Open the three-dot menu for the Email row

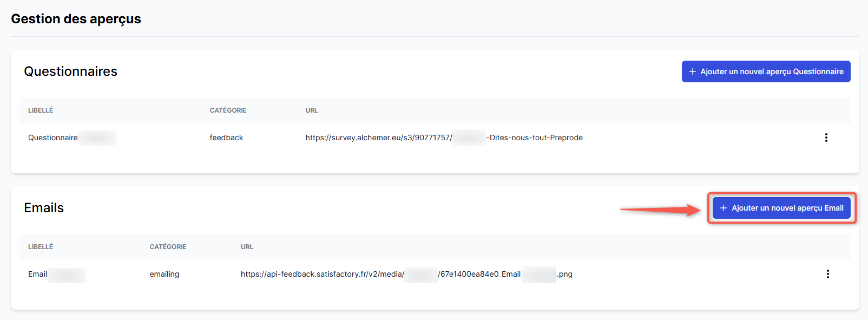coord(827,274)
